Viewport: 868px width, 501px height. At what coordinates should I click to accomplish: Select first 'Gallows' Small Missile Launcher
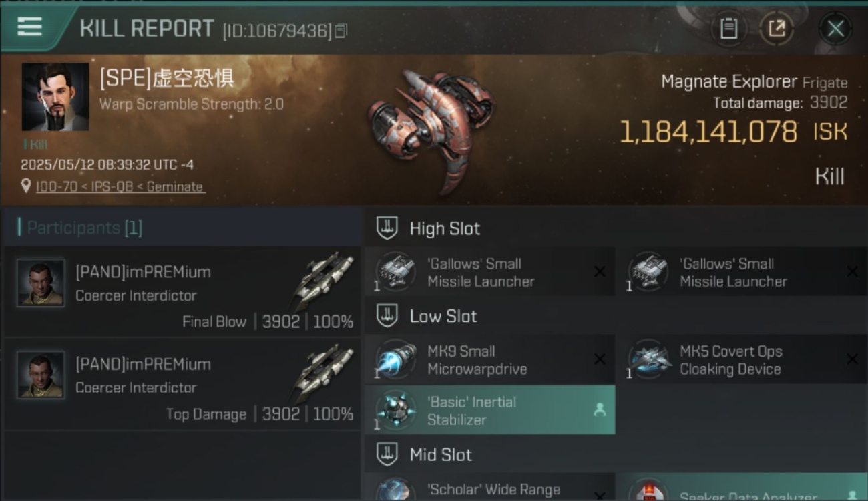(489, 272)
